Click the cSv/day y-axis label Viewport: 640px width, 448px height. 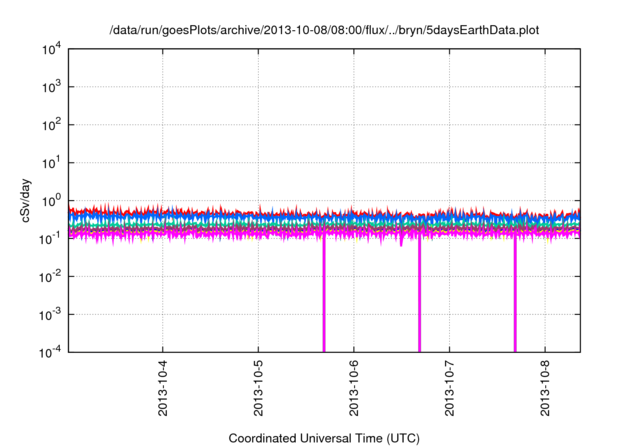(26, 200)
